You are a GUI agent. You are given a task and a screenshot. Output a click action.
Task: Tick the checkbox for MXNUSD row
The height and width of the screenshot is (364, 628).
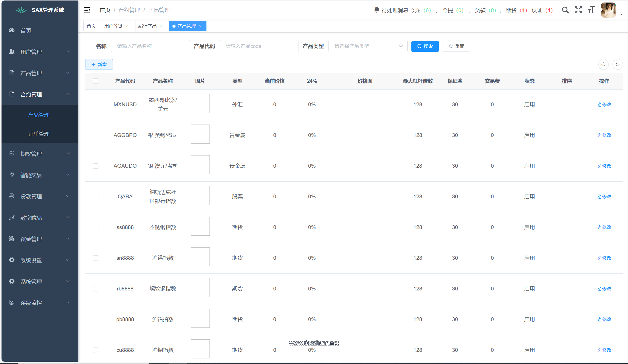pyautogui.click(x=96, y=105)
